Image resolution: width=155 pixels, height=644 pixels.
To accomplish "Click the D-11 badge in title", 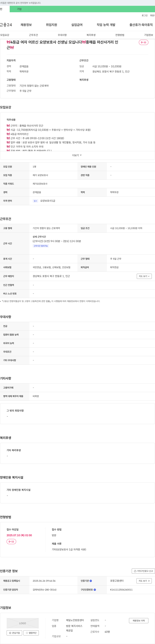I will point(144,42).
